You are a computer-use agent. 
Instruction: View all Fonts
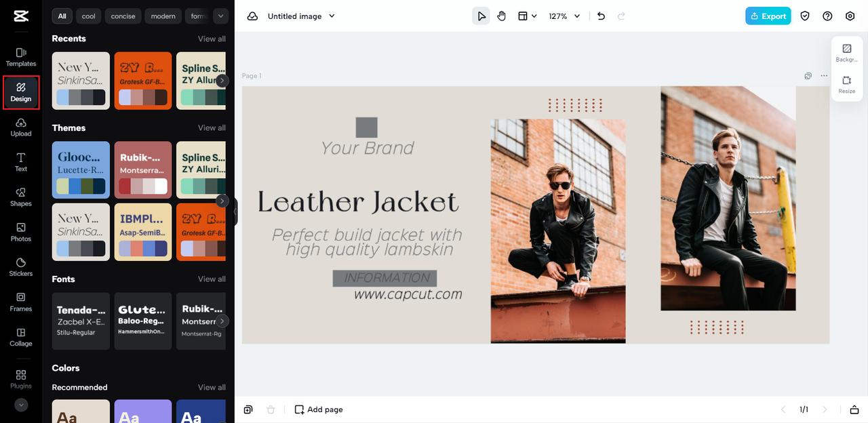pos(212,279)
